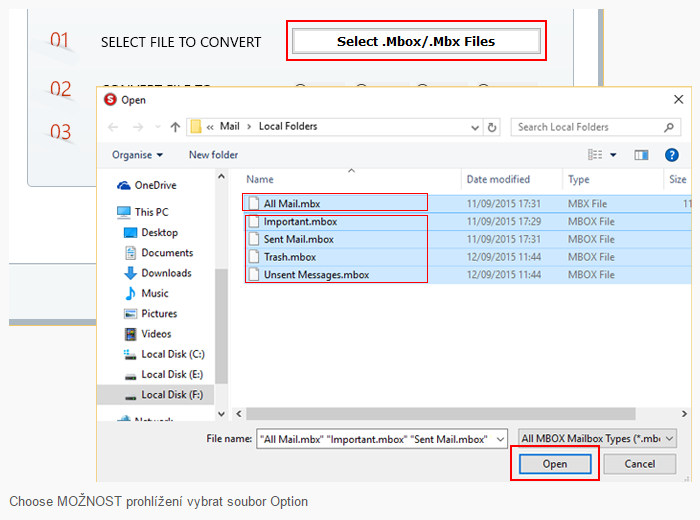Click the Open button in dialog
Viewport: 700px width, 520px height.
(x=555, y=464)
